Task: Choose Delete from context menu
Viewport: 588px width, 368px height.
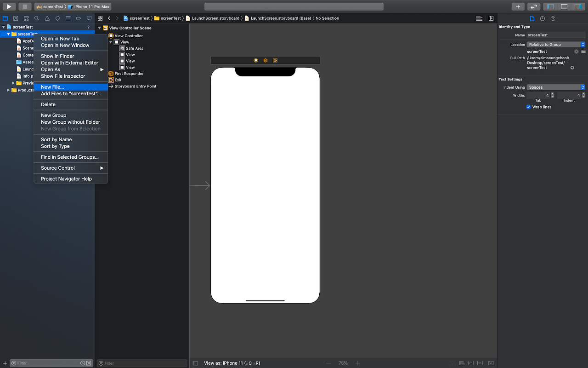Action: [x=71, y=104]
